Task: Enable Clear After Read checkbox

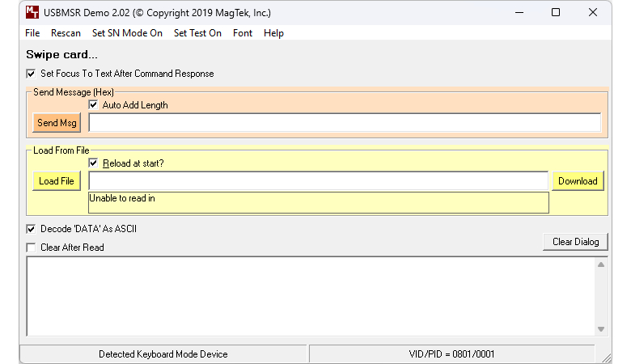Action: tap(31, 248)
